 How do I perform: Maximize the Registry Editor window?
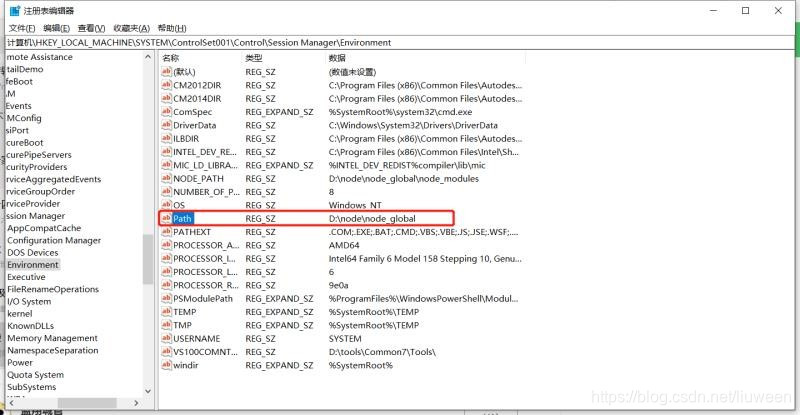click(x=745, y=11)
